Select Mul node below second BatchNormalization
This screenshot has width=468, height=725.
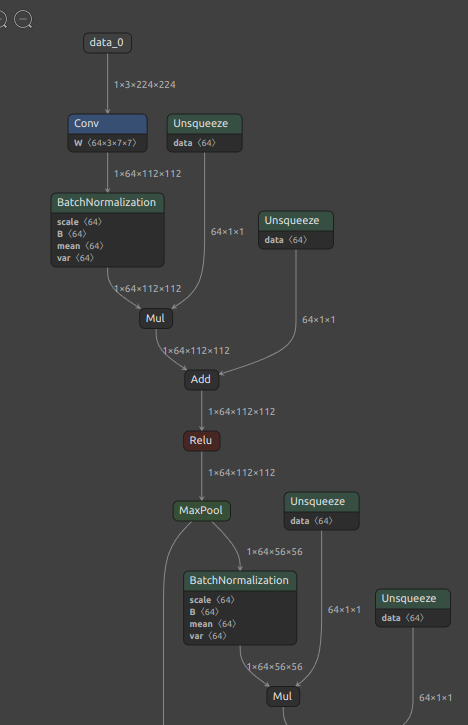click(x=283, y=697)
